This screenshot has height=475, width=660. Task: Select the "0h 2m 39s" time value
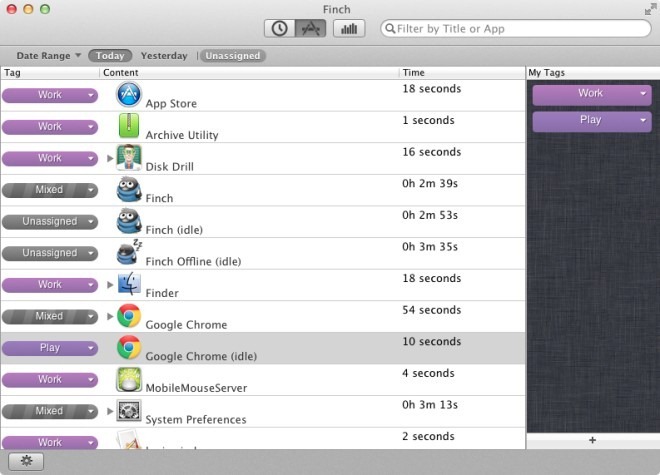pos(430,184)
